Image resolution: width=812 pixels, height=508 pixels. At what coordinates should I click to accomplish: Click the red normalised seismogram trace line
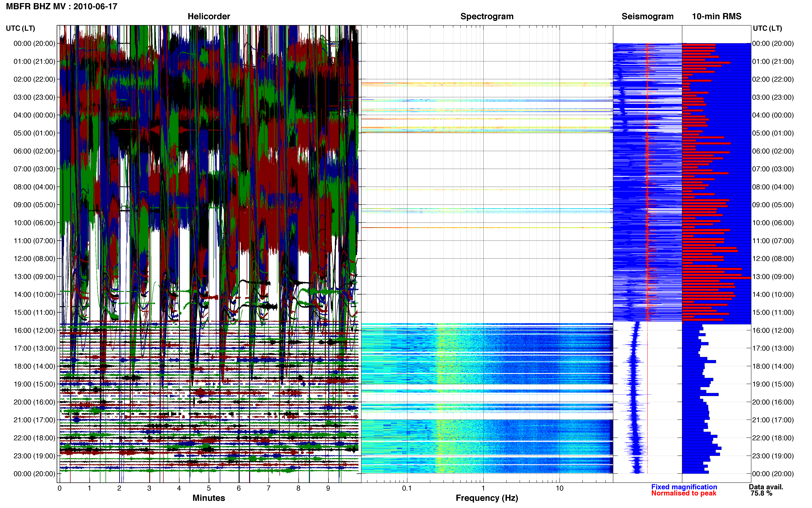[648, 258]
